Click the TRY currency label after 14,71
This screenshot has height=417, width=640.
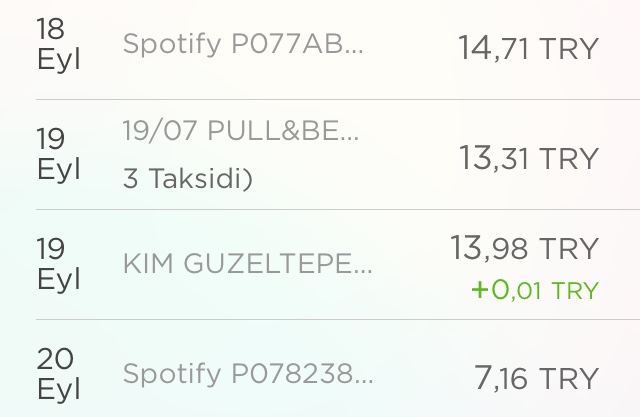click(x=569, y=48)
